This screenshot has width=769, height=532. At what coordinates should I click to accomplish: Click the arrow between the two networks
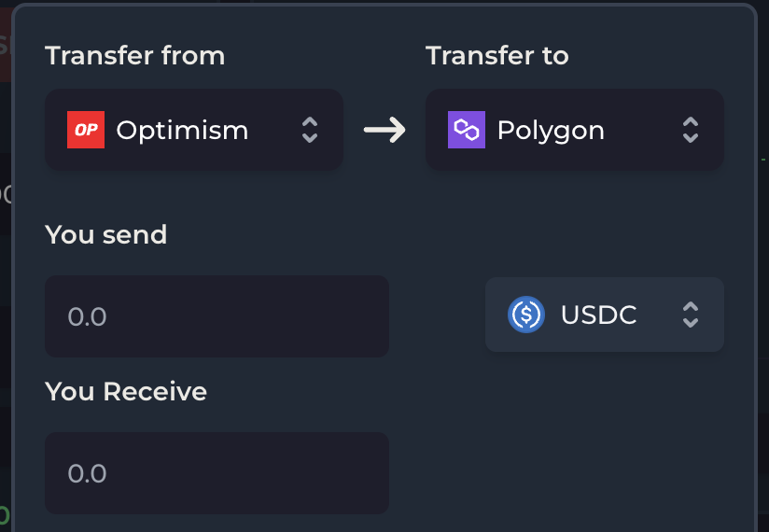coord(384,130)
